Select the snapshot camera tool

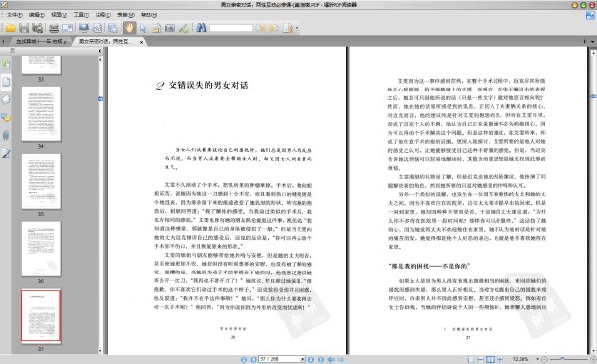coord(170,28)
